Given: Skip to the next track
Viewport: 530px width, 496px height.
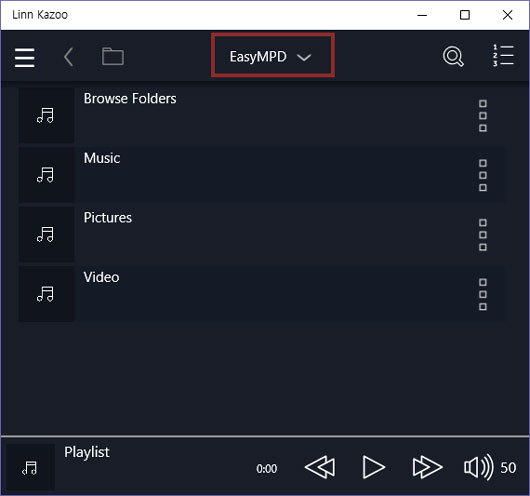Looking at the screenshot, I should [427, 467].
